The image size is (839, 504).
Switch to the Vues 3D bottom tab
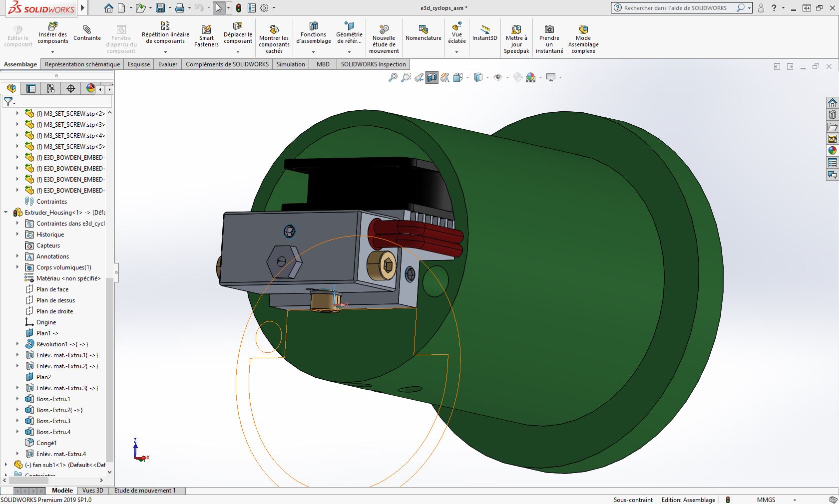[92, 491]
